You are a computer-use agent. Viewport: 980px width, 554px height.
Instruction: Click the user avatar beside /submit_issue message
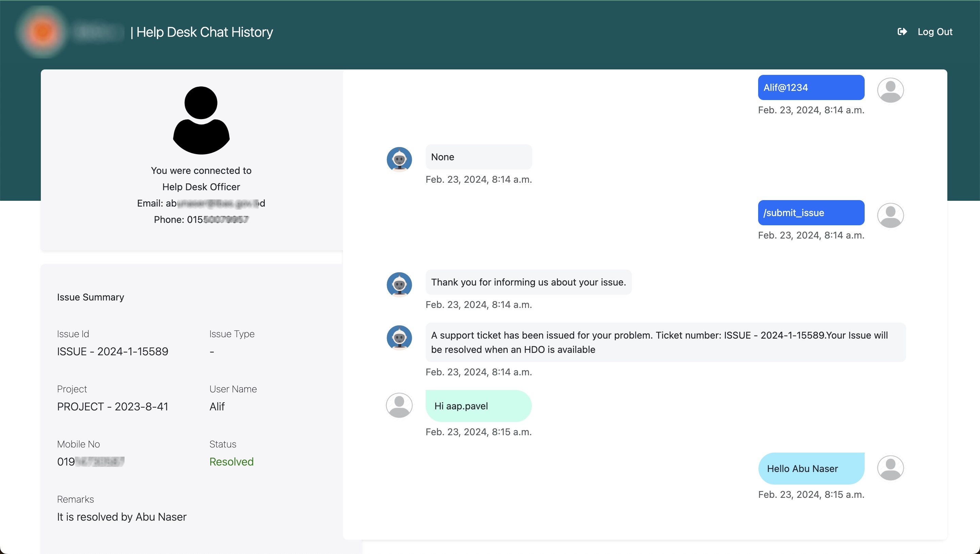890,215
